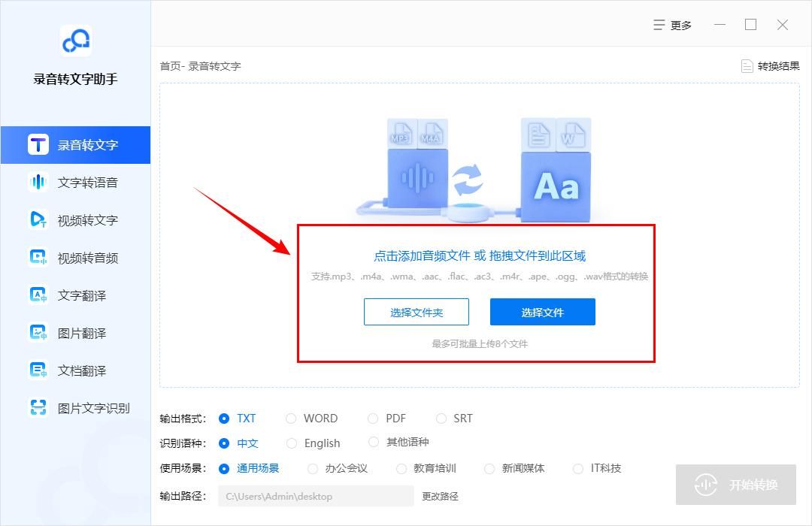Click the 文字转语音 waveform icon
The width and height of the screenshot is (812, 526).
38,183
